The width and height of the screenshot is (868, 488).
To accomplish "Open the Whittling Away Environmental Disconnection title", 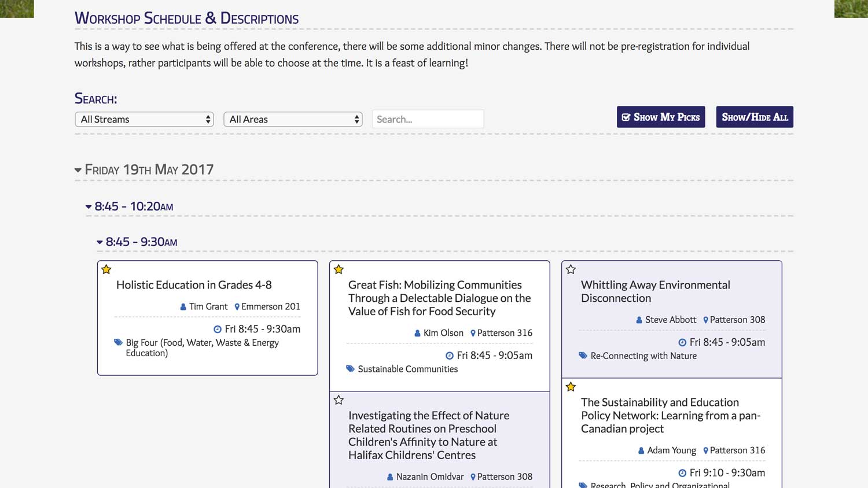I will click(656, 291).
